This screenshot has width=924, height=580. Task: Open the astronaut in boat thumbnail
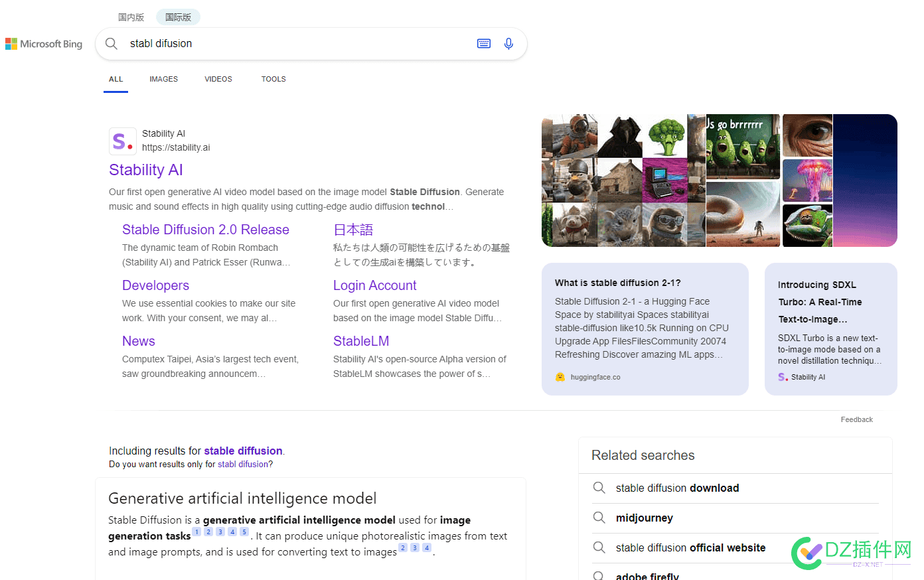575,136
